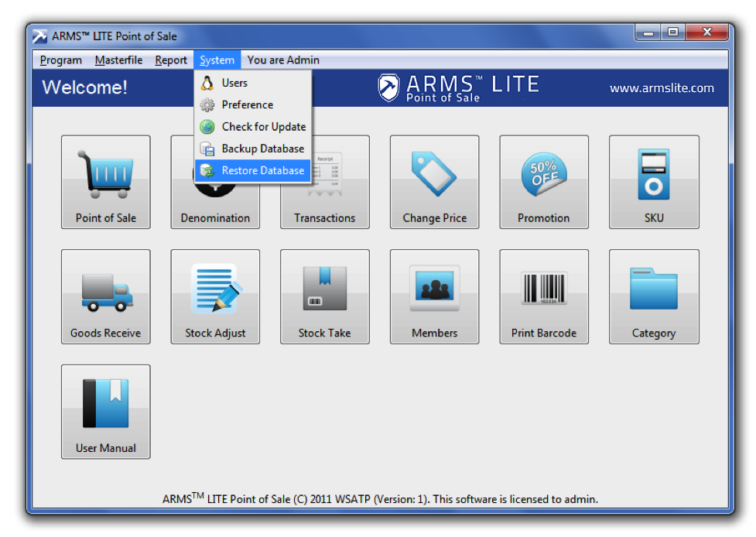Open the SKU module

tap(654, 182)
